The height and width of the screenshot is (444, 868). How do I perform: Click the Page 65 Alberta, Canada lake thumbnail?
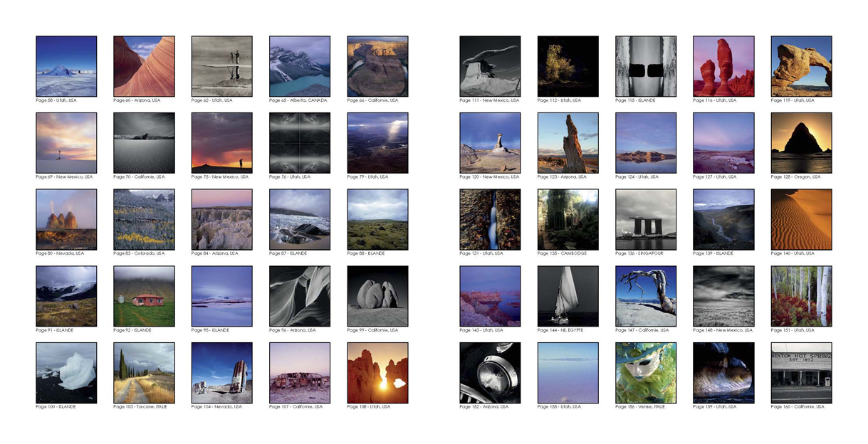(300, 66)
